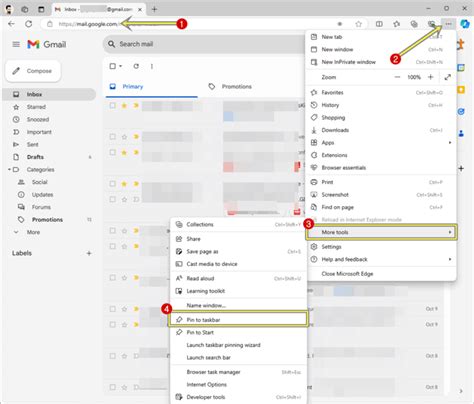The height and width of the screenshot is (404, 474).
Task: Choose Close Microsoft Edge
Action: [x=381, y=274]
